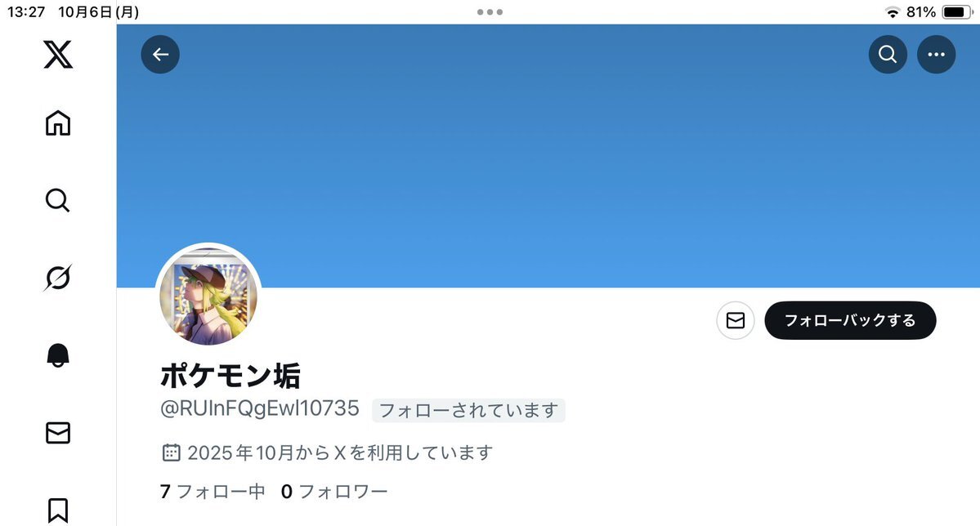
Task: Open the 7 フォロー中 list
Action: 213,492
